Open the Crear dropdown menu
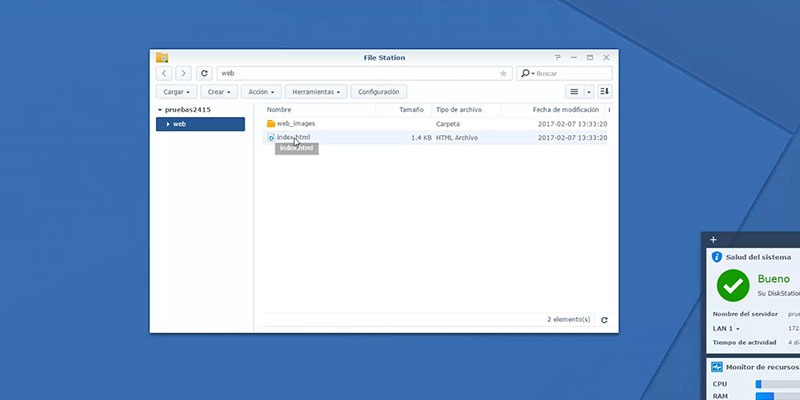 [219, 92]
